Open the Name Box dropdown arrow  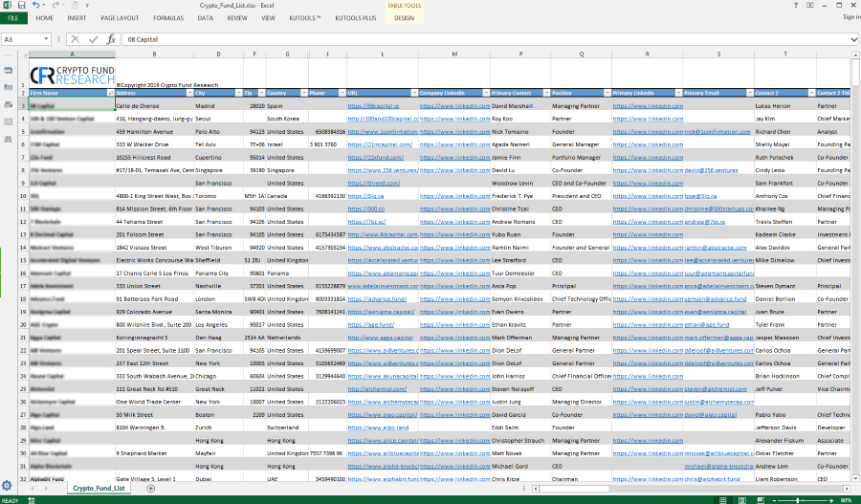click(x=46, y=39)
